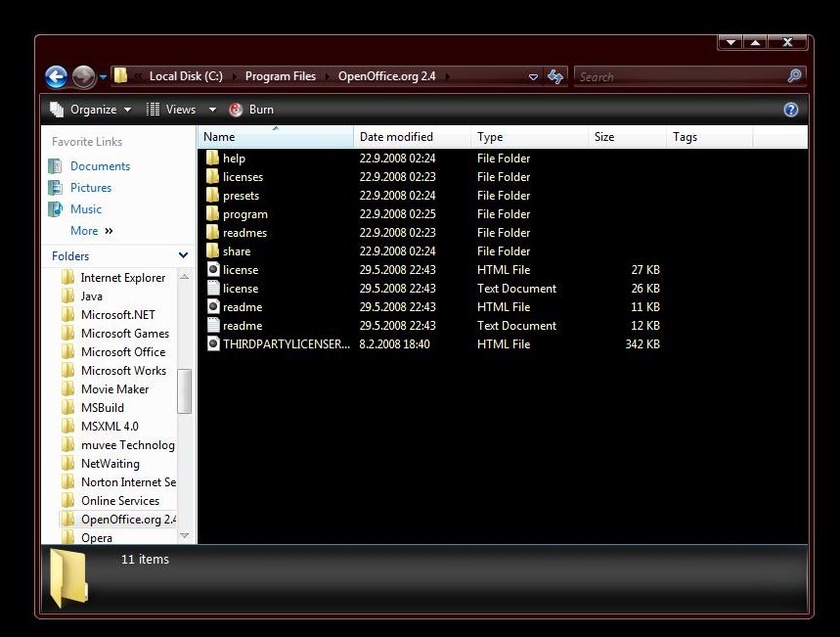Click the Burn toolbar button
Viewport: 840px width, 637px height.
pyautogui.click(x=251, y=110)
